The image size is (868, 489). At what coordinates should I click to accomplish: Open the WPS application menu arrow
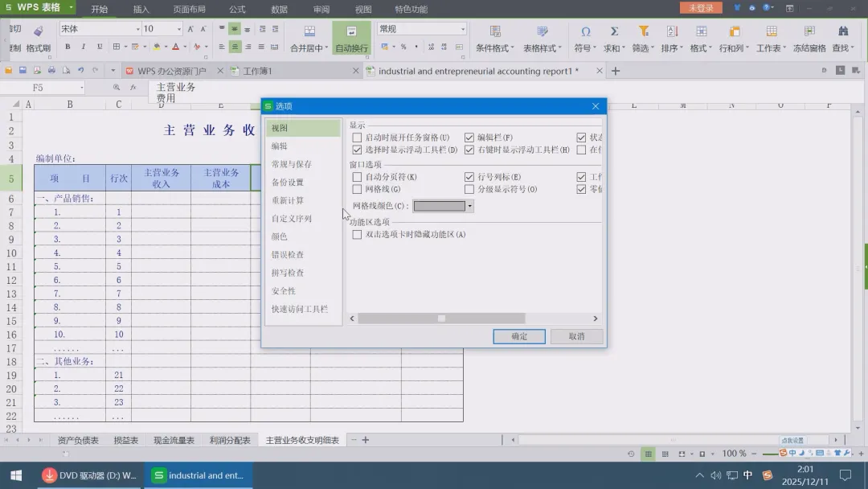click(x=71, y=8)
